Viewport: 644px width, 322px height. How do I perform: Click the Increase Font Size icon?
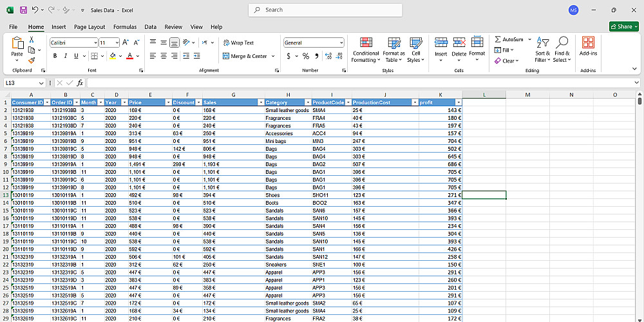pyautogui.click(x=126, y=43)
